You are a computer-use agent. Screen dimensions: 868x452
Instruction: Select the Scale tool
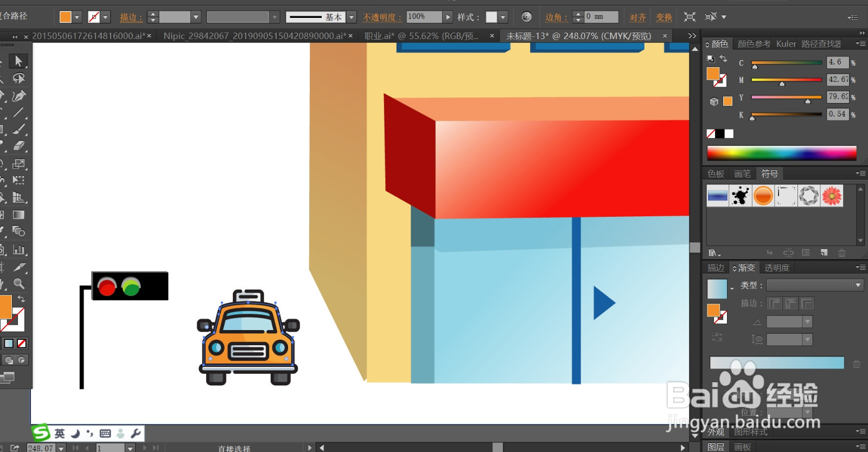[18, 164]
